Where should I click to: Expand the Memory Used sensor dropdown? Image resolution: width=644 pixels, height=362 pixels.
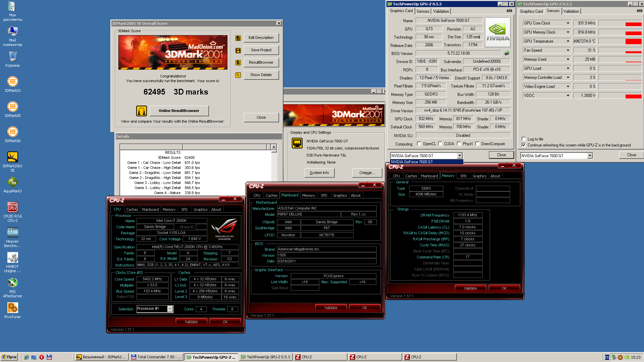(x=568, y=59)
